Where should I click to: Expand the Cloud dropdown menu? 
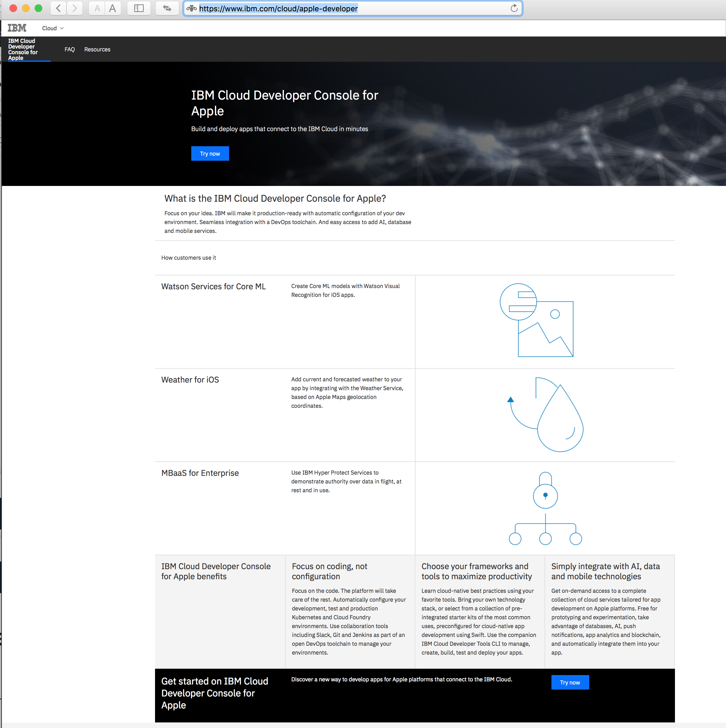(x=53, y=28)
